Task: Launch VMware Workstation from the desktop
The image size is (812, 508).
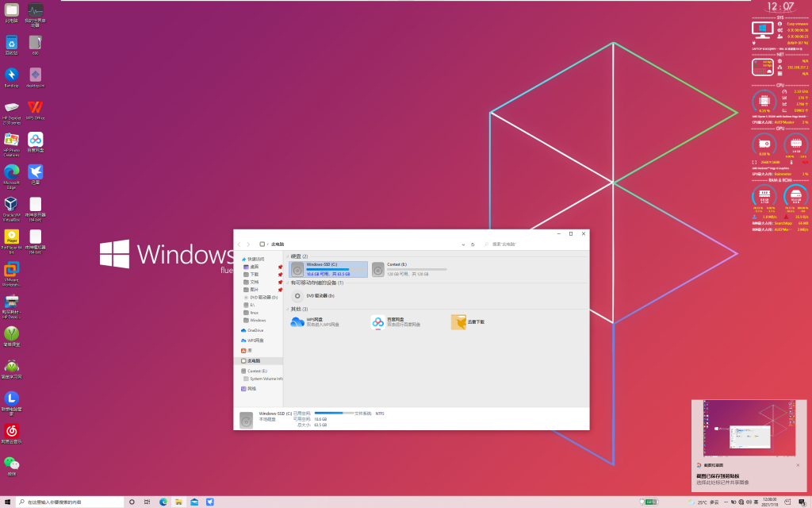Action: click(x=11, y=274)
